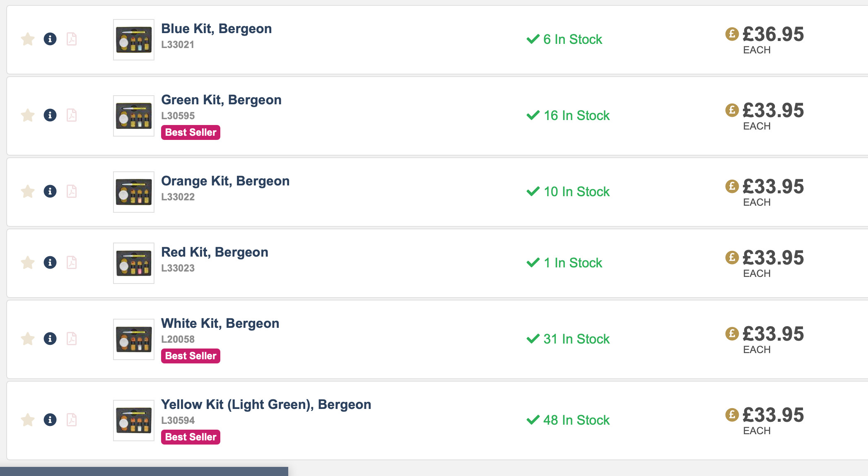
Task: Favourite the Blue Kit with its star
Action: point(28,39)
